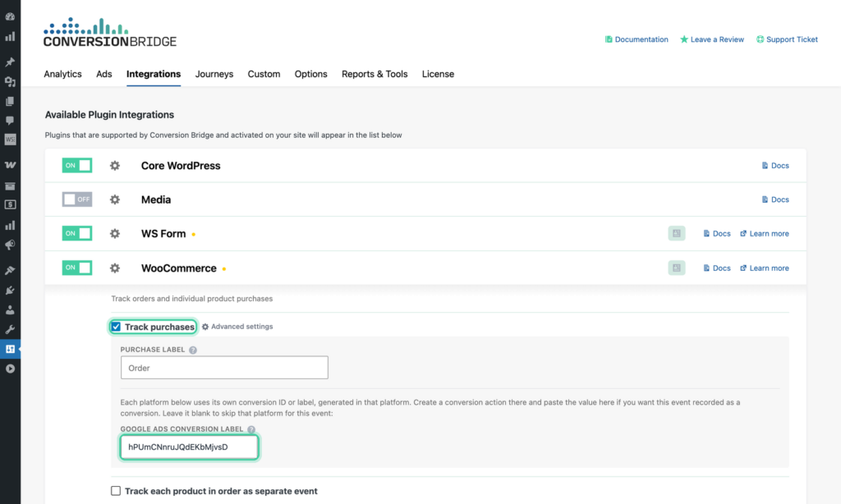Click the WS Form integration title
Viewport: 841px width, 504px height.
tap(163, 234)
